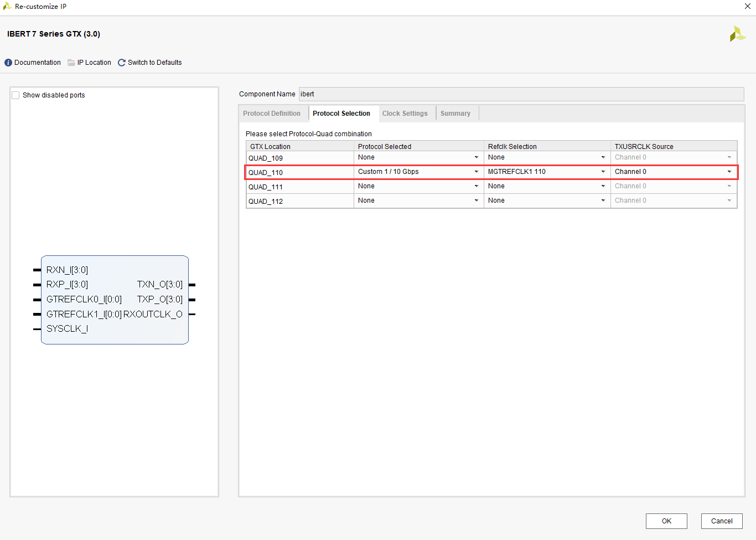The image size is (756, 540).
Task: Click the GTREFCLK1_I[0:0] port label
Action: pyautogui.click(x=84, y=314)
